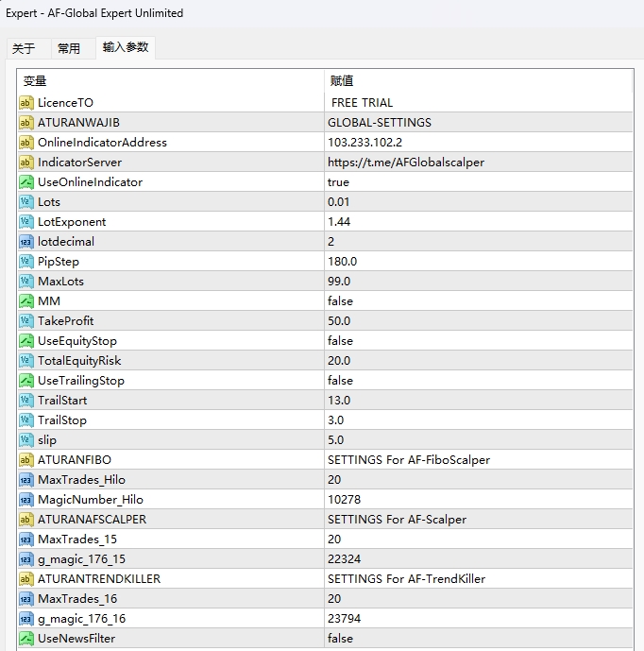This screenshot has height=651, width=644.
Task: Toggle the UseEquityStop false value
Action: coord(340,340)
